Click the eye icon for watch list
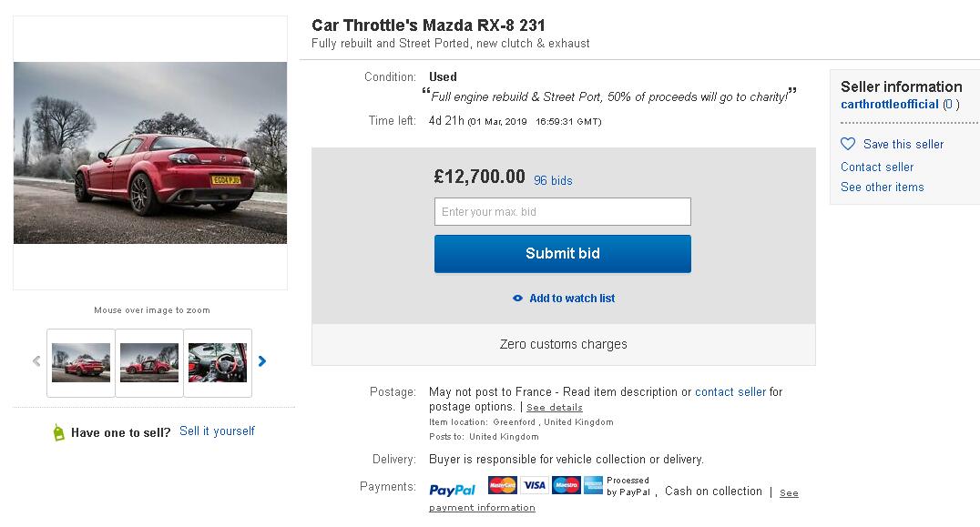This screenshot has width=980, height=527. click(x=517, y=299)
